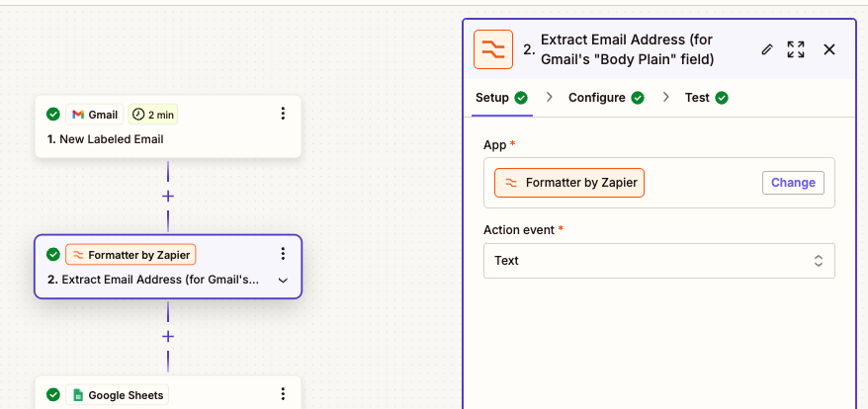Select the New Labeled Email trigger step
This screenshot has width=868, height=409.
click(x=168, y=126)
